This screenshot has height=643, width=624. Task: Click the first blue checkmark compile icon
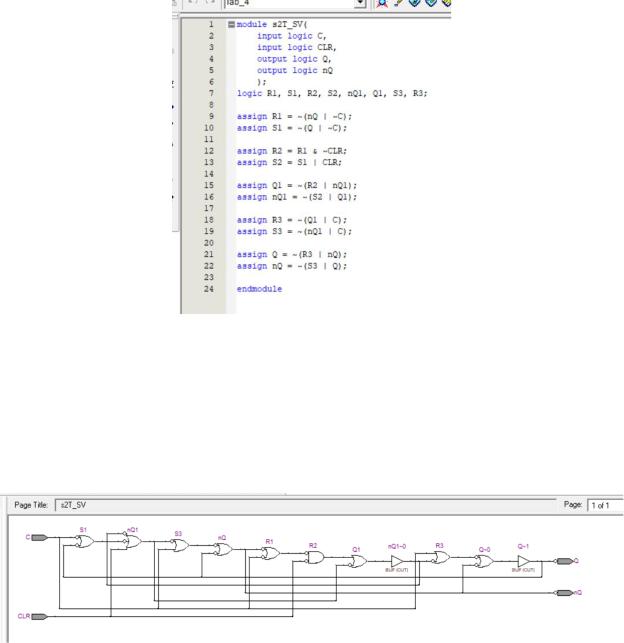[x=414, y=3]
